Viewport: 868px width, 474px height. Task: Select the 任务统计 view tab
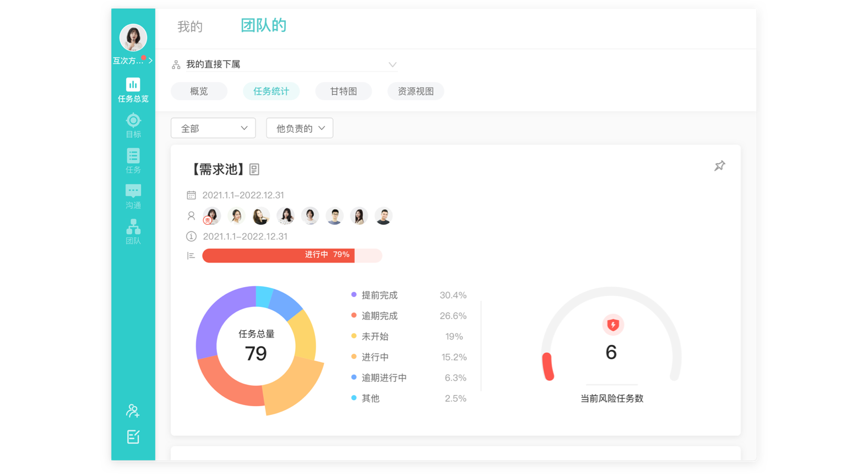tap(271, 91)
